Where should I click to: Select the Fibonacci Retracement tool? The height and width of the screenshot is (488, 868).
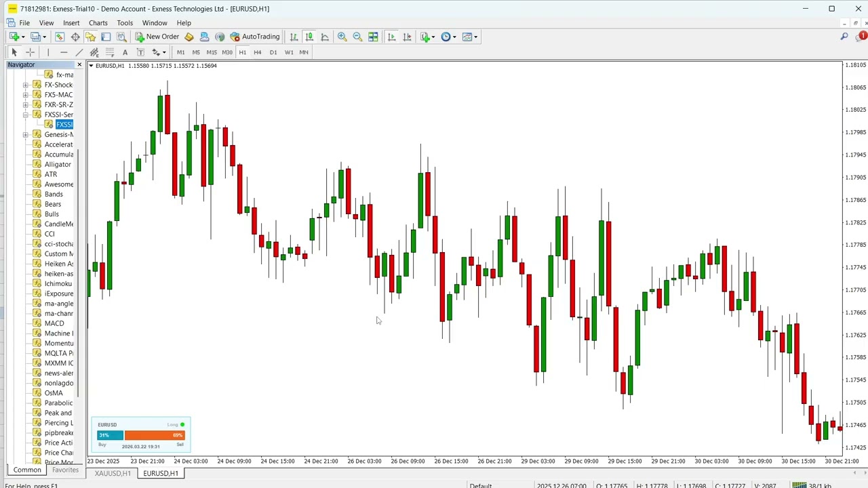(110, 52)
